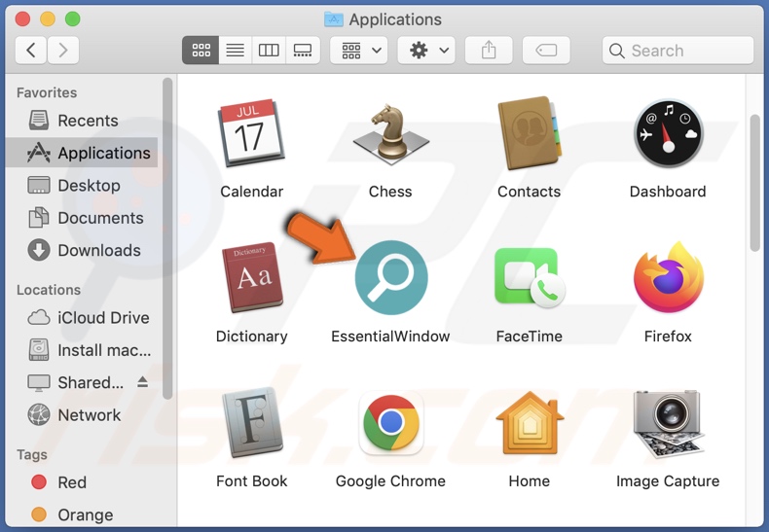Click the Dashboard label text
The height and width of the screenshot is (532, 769).
668,191
